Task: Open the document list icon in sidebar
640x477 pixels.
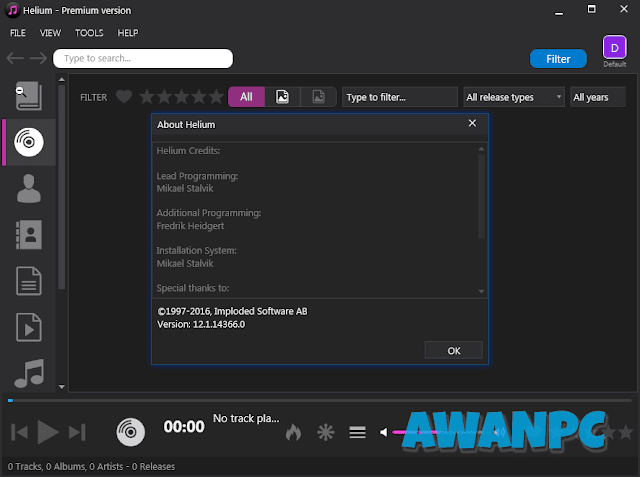Action: point(29,281)
